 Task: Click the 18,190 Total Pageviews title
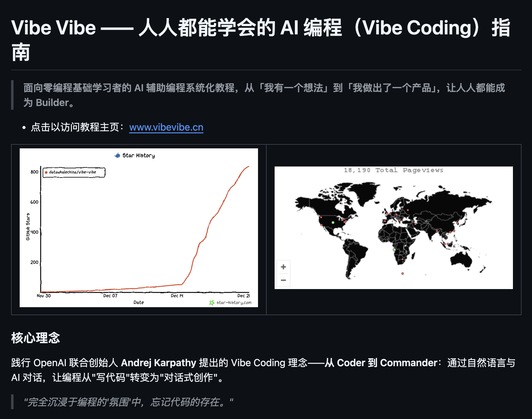point(394,170)
